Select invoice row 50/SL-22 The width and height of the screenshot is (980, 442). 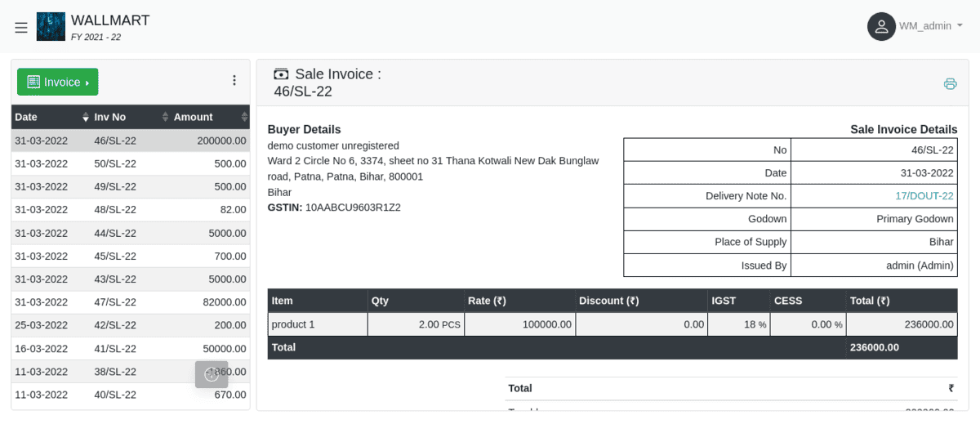click(131, 163)
